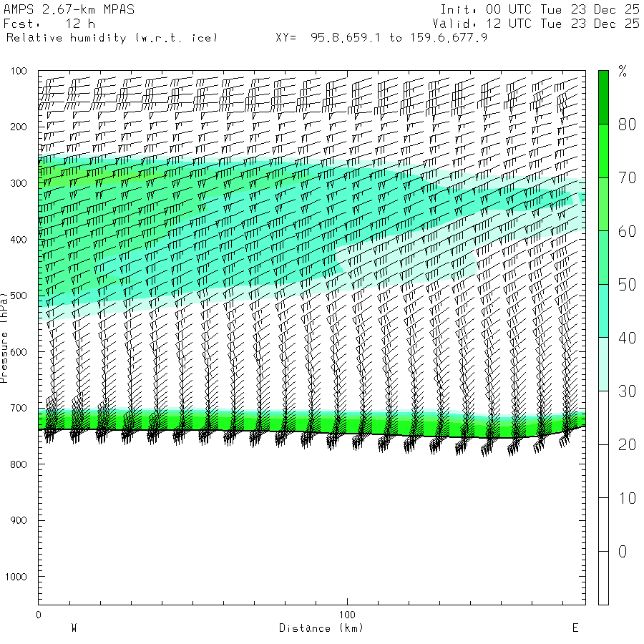Viewport: 644px width, 644px height.
Task: Click the colorbar '70' value label
Action: 627,178
